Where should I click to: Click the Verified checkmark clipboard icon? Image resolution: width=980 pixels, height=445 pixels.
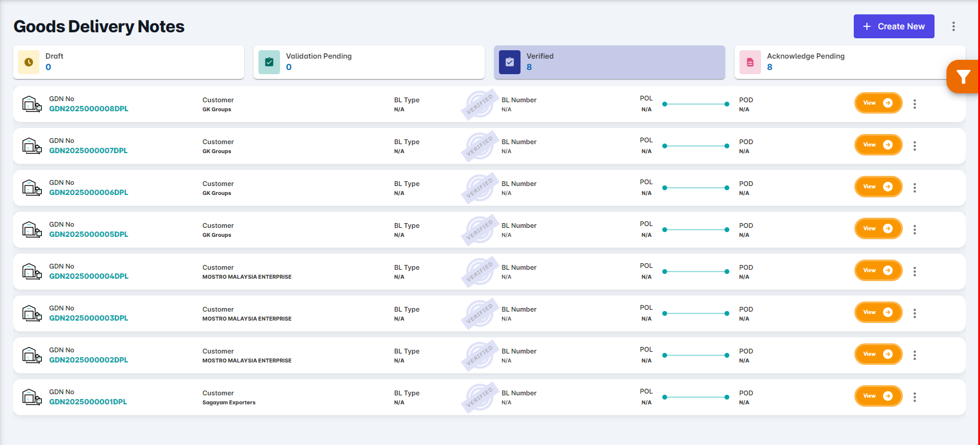click(510, 62)
